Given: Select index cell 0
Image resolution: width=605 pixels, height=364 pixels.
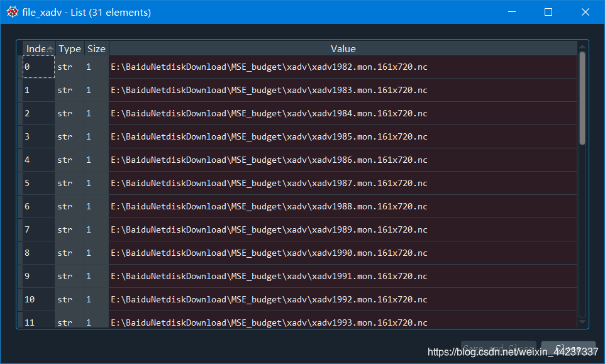Looking at the screenshot, I should 38,67.
